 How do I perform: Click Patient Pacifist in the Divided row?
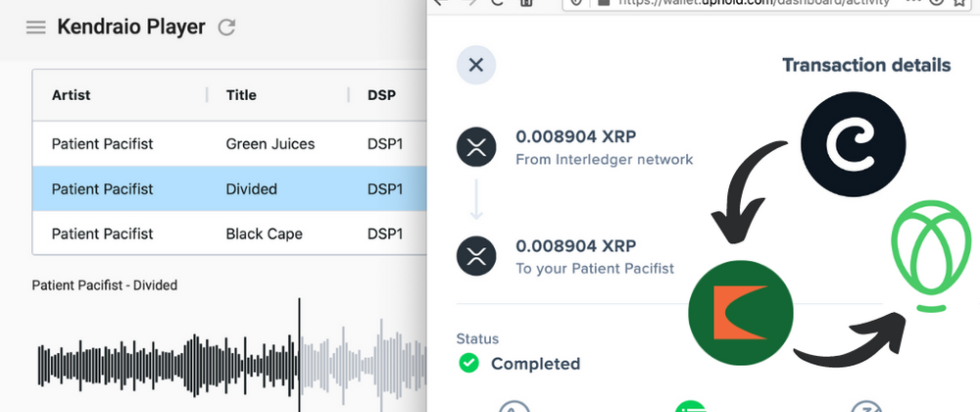(x=103, y=188)
